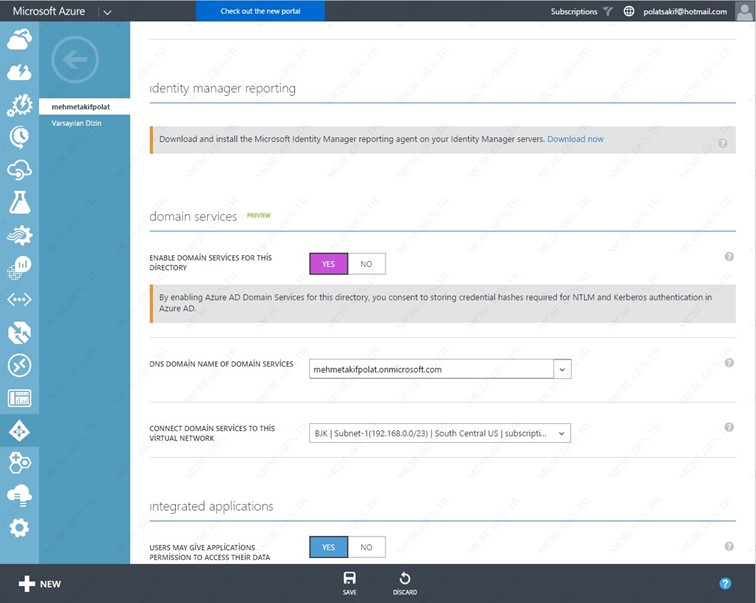Image resolution: width=756 pixels, height=603 pixels.
Task: Open the networks arrows-and-dots sidebar icon
Action: coord(19,299)
